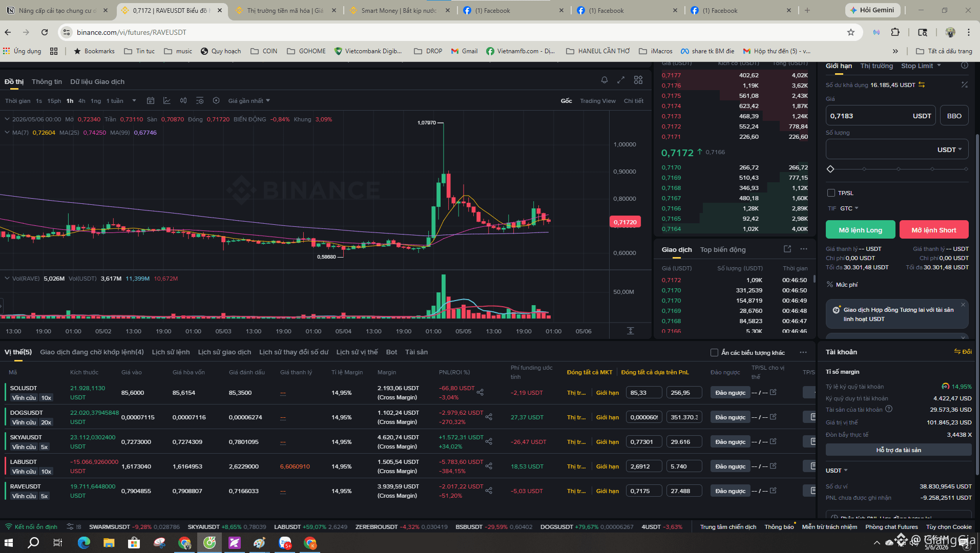This screenshot has height=553, width=980.
Task: Click the close price field for RAVEUSDT row
Action: (x=644, y=491)
